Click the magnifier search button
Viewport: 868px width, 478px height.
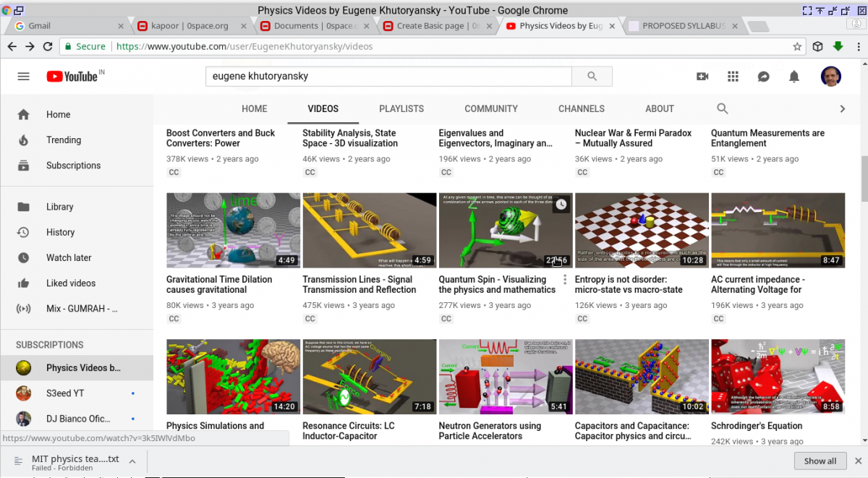[592, 76]
